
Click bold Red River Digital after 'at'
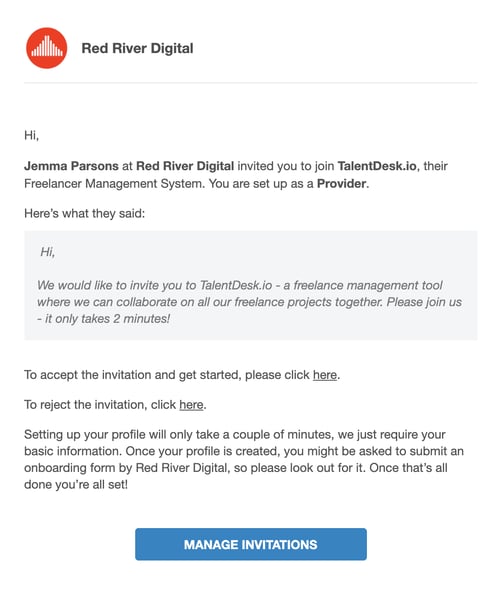pyautogui.click(x=185, y=166)
